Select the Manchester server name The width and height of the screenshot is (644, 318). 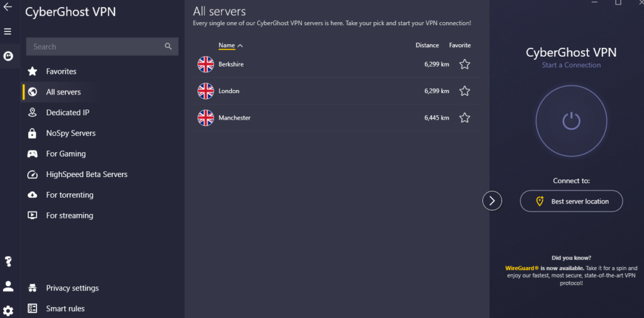[235, 118]
